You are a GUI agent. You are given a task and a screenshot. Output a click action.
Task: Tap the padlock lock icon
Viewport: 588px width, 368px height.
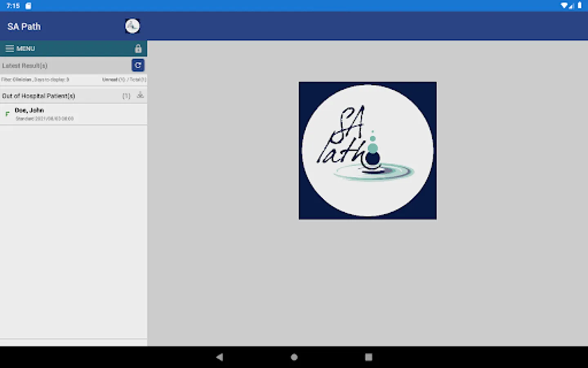click(138, 48)
